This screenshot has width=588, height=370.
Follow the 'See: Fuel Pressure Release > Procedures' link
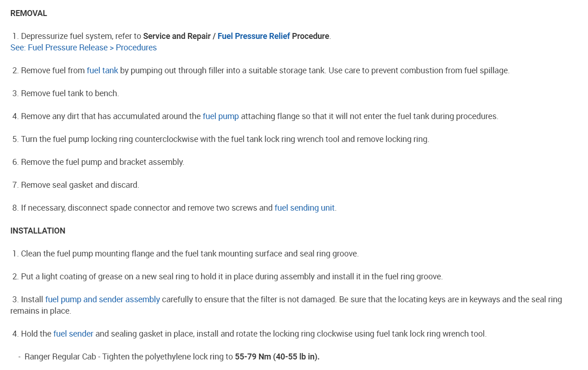coord(83,48)
